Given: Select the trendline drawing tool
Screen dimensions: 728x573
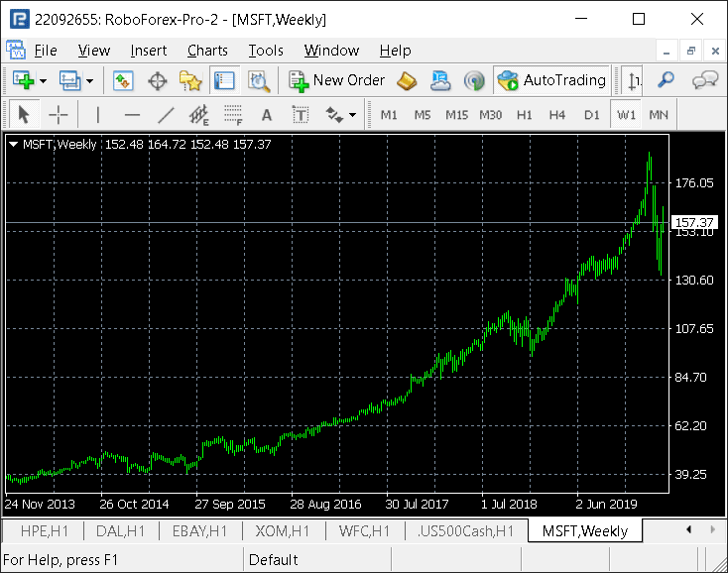Looking at the screenshot, I should pos(166,115).
